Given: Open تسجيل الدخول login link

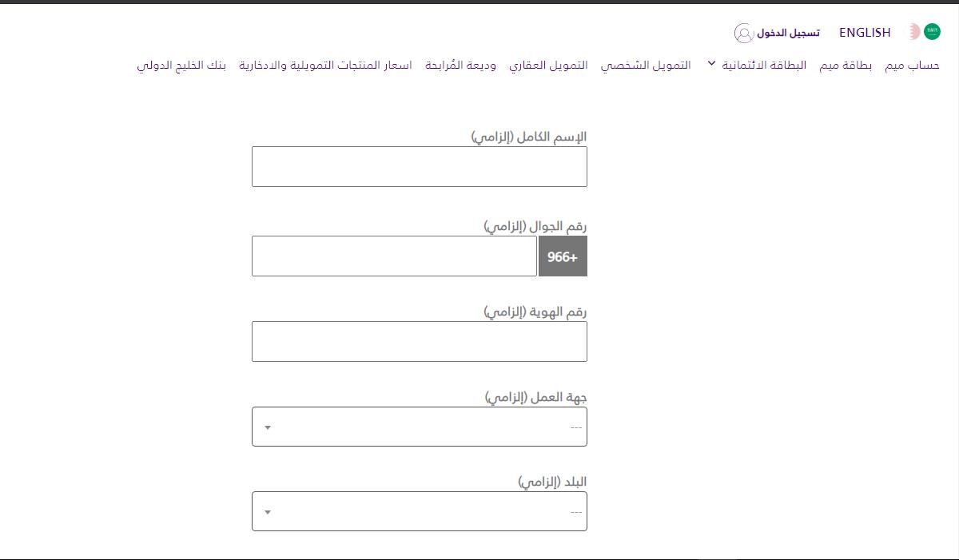Looking at the screenshot, I should pyautogui.click(x=788, y=33).
